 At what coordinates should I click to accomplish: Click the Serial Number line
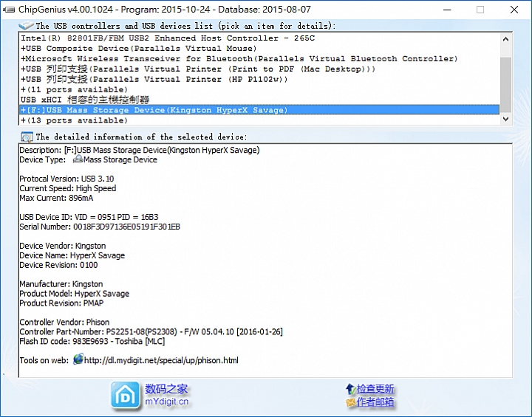[x=100, y=227]
